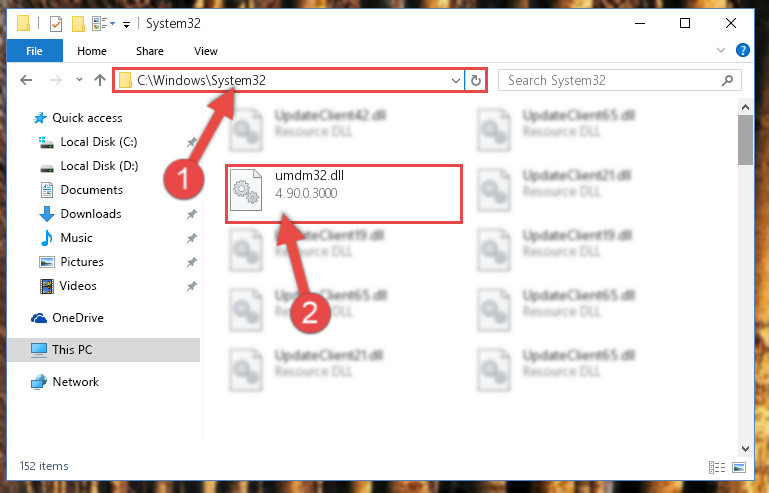Open the Help question mark icon
Image resolution: width=769 pixels, height=493 pixels.
tap(743, 51)
